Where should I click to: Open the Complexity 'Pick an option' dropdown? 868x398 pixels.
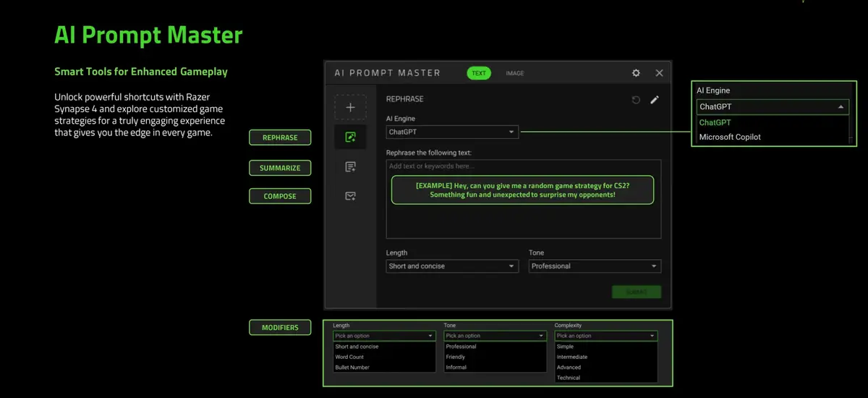coord(606,336)
